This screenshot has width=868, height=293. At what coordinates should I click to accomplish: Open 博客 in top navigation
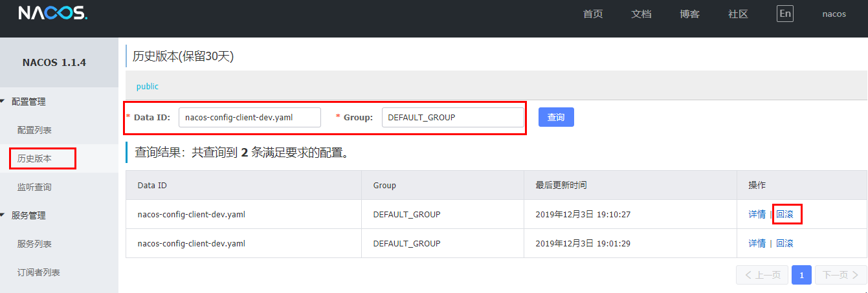[690, 14]
